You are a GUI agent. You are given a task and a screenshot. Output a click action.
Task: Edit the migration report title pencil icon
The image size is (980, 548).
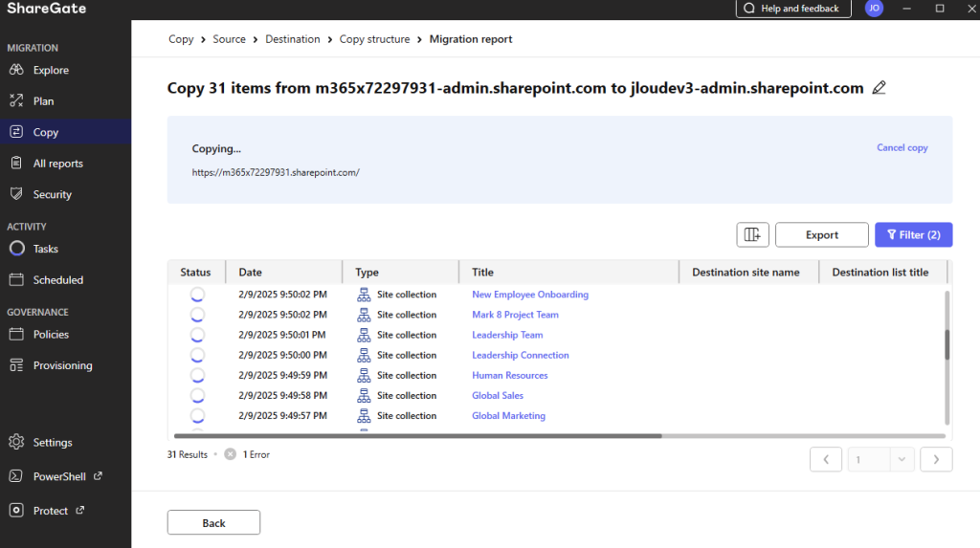879,87
